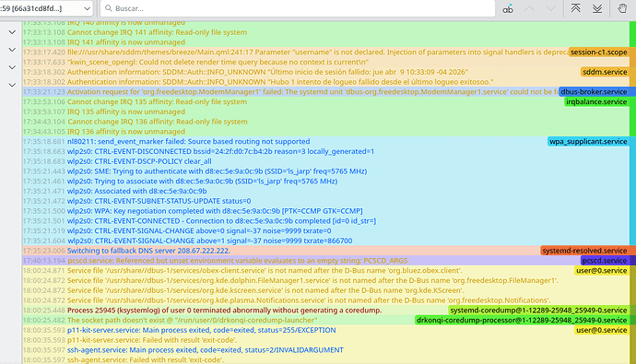Select "ssh-agent.service: Failed with result 'exit-code'" line
This screenshot has width=636, height=364.
(x=146, y=360)
